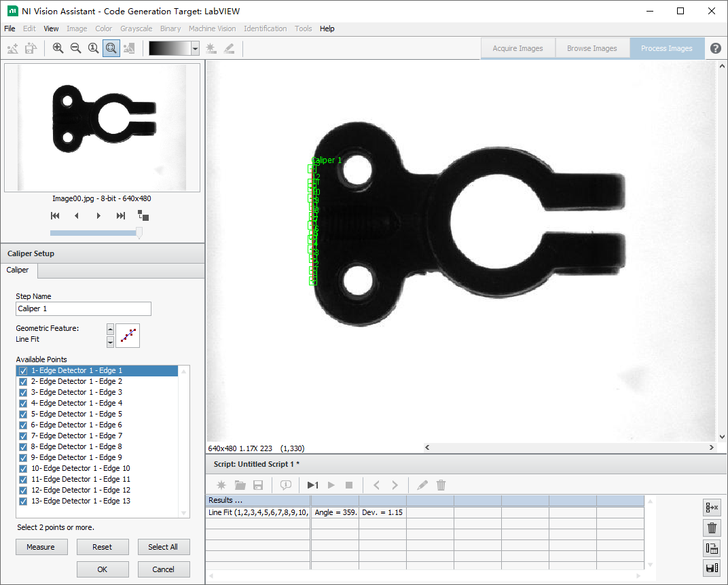This screenshot has height=585, width=728.
Task: Step Geometric Feature selector up
Action: click(x=111, y=329)
